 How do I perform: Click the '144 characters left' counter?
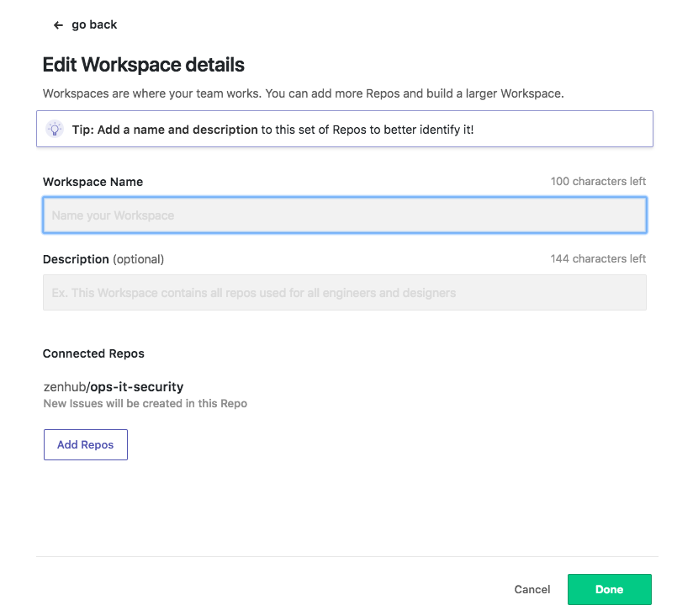tap(598, 258)
